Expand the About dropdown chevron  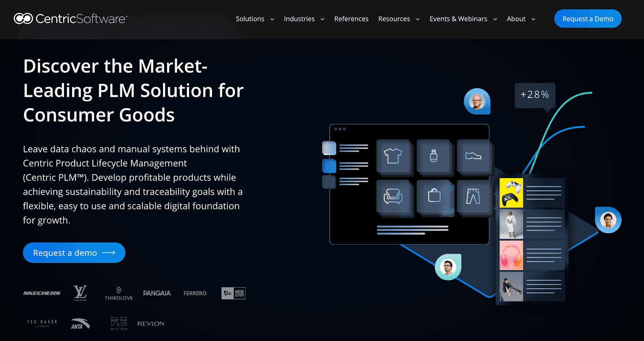point(533,19)
